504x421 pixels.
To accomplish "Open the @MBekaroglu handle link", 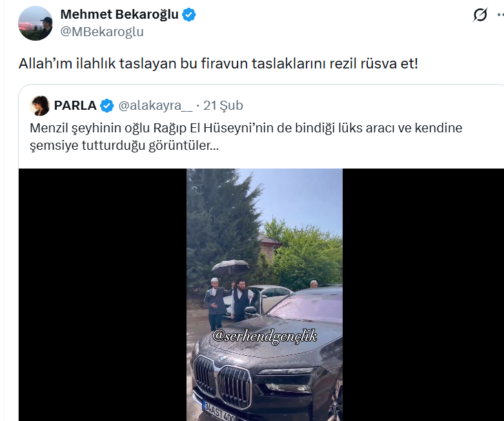I will coord(102,32).
